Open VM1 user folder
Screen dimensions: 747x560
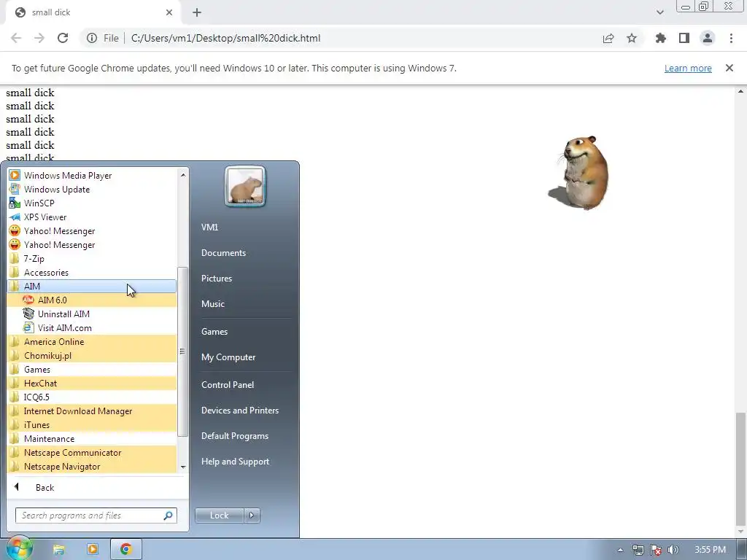[209, 227]
